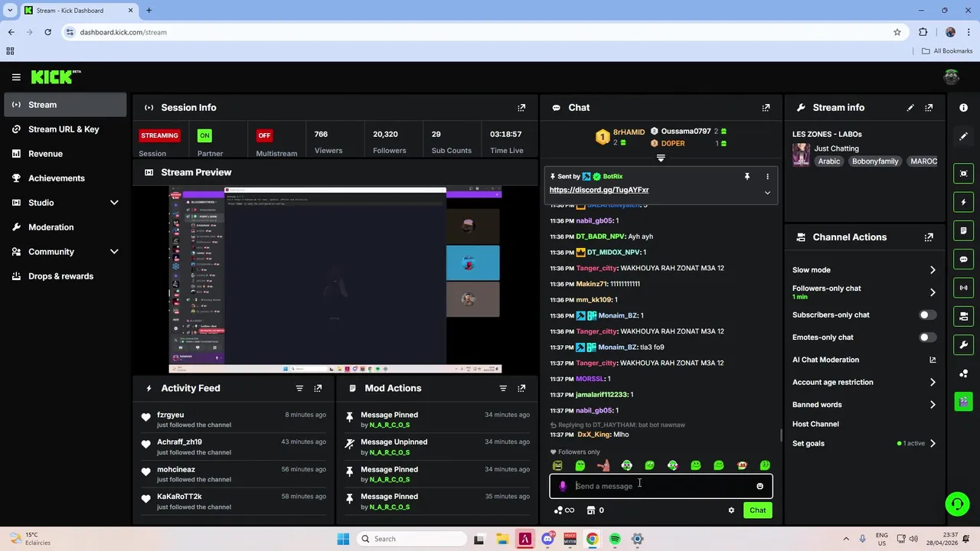Viewport: 980px width, 551px height.
Task: Open Stream URL & Key page
Action: [65, 129]
